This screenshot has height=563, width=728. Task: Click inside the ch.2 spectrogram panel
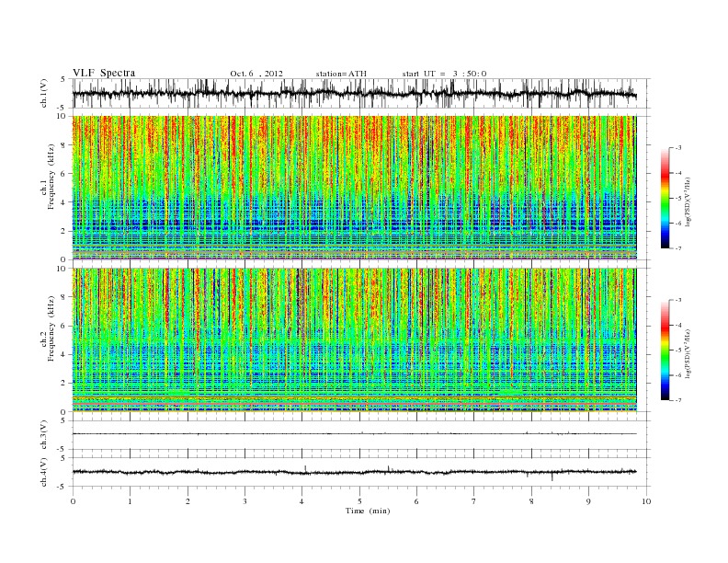point(355,339)
